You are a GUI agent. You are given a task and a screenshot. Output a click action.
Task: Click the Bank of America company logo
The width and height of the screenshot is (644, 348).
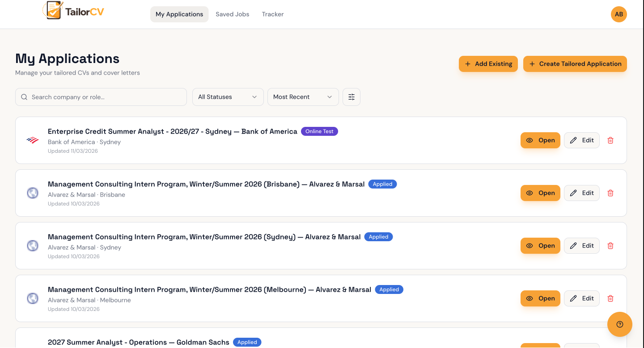(x=32, y=140)
